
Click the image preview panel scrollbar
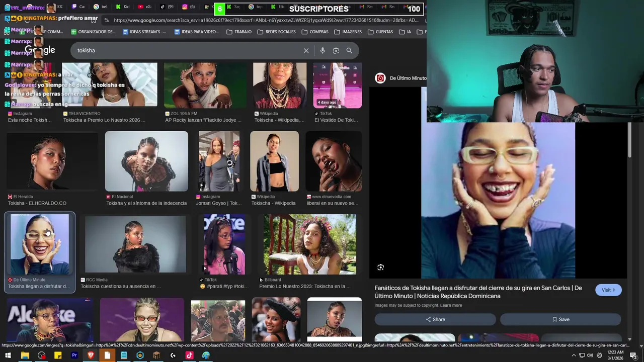(x=629, y=139)
